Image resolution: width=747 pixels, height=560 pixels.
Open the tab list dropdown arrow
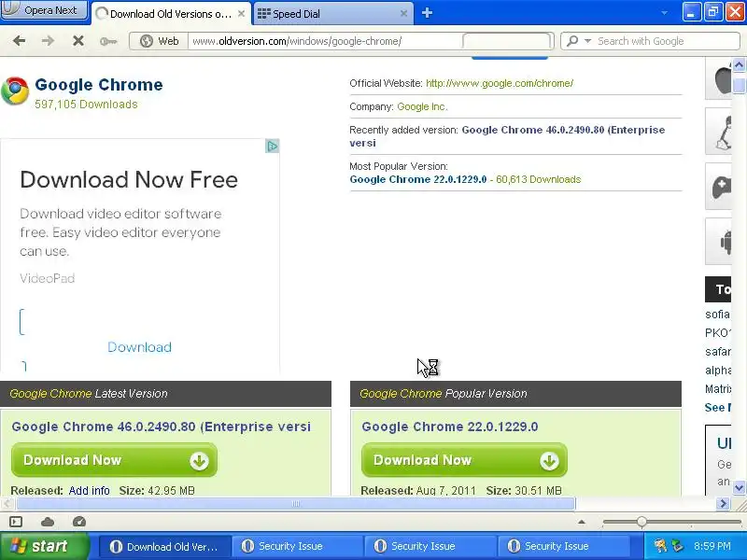click(664, 13)
